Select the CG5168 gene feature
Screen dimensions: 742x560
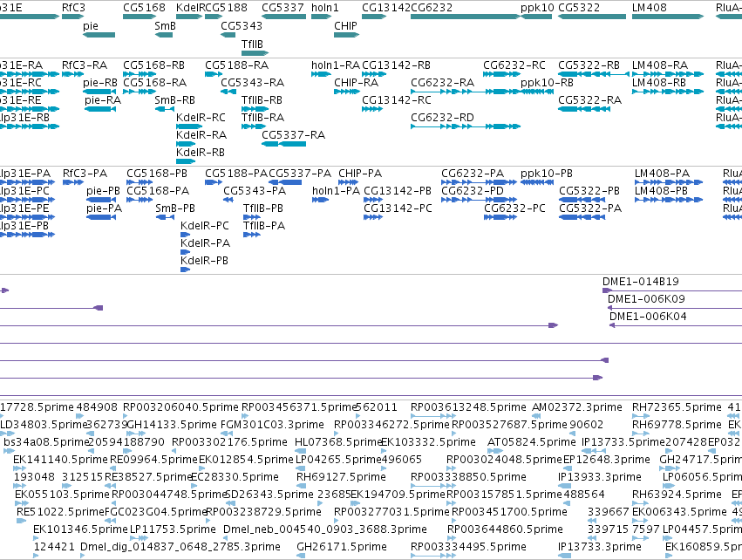click(140, 17)
